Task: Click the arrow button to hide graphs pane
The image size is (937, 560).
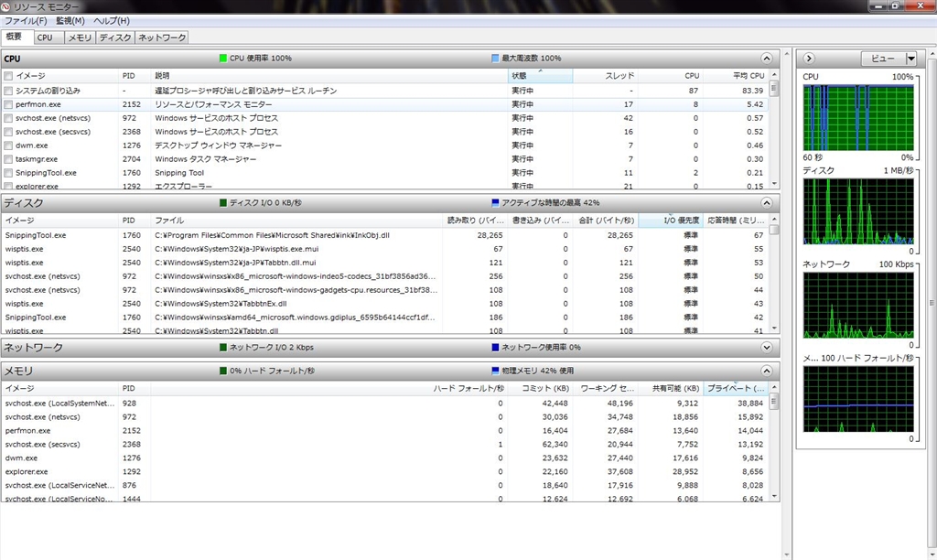Action: [809, 59]
